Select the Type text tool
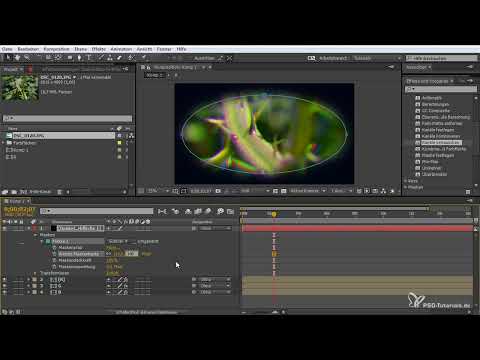 89,58
